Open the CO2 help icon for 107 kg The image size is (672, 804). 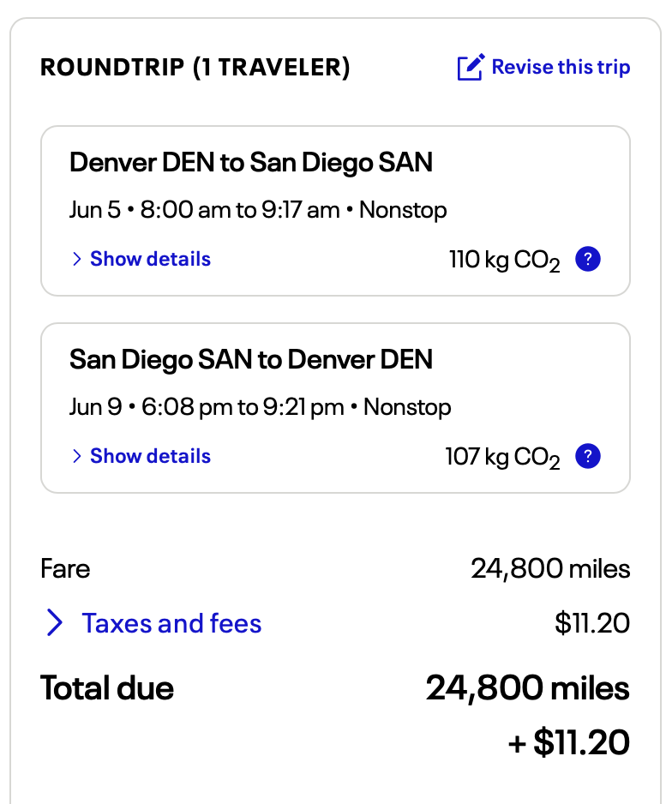coord(587,456)
